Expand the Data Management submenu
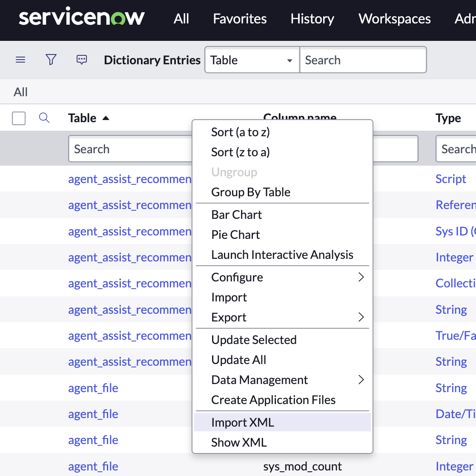This screenshot has height=476, width=476. click(x=282, y=380)
